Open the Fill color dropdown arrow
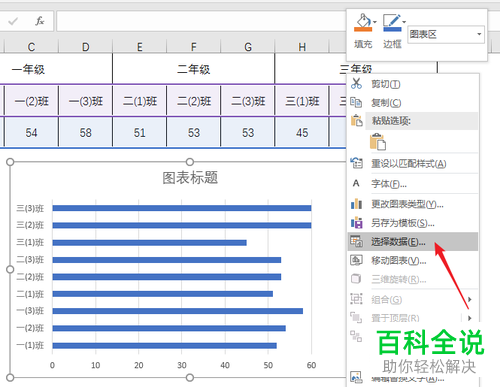Image resolution: width=500 pixels, height=387 pixels. point(375,22)
